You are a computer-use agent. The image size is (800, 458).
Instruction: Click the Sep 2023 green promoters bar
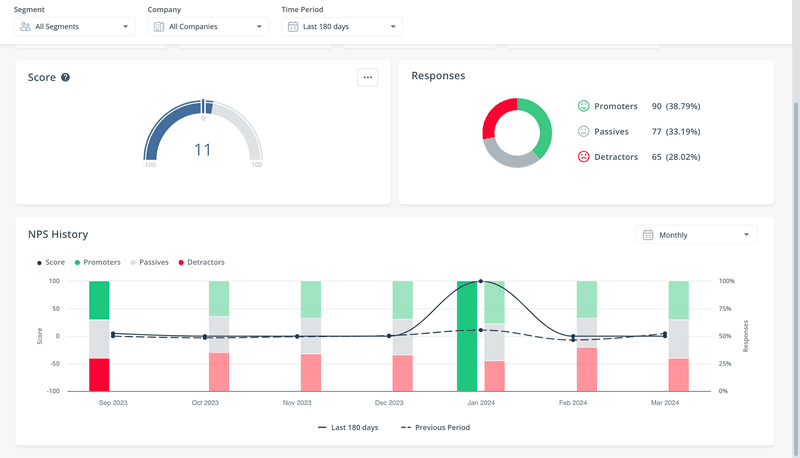point(99,300)
